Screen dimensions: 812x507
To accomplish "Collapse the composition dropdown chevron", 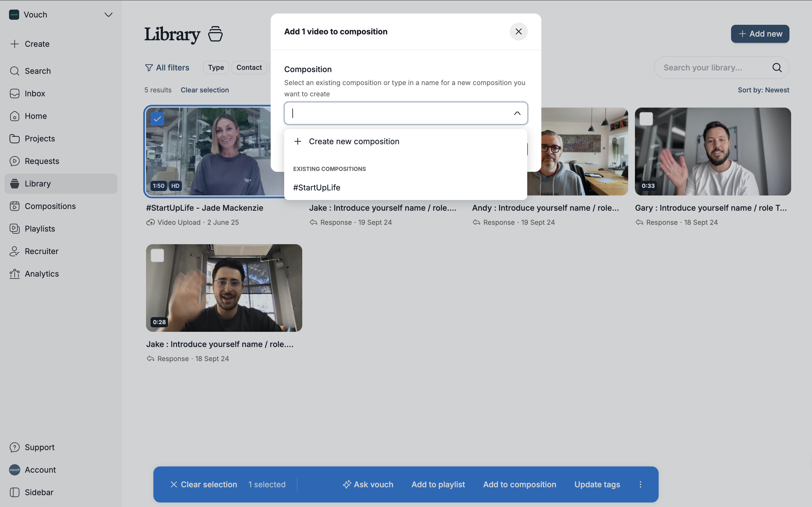I will tap(517, 113).
